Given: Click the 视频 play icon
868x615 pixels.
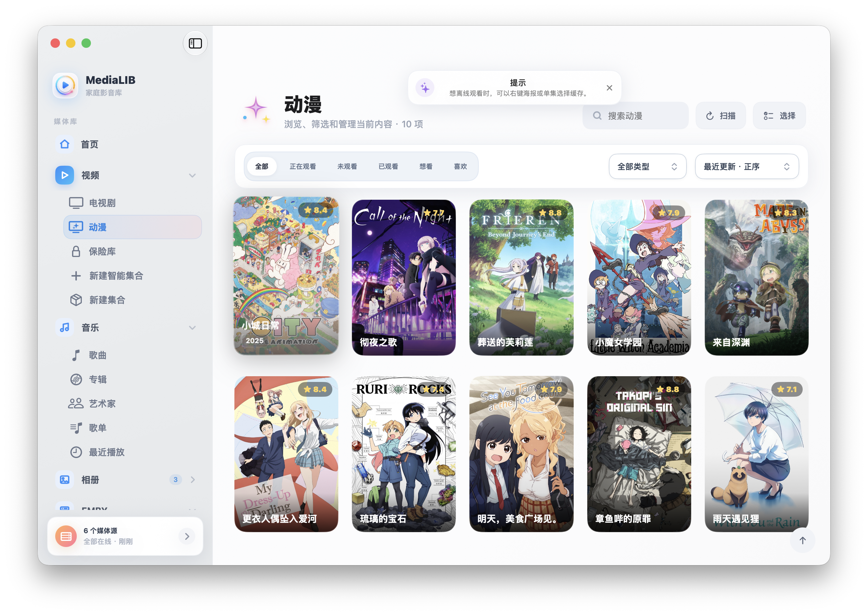Looking at the screenshot, I should pos(65,175).
